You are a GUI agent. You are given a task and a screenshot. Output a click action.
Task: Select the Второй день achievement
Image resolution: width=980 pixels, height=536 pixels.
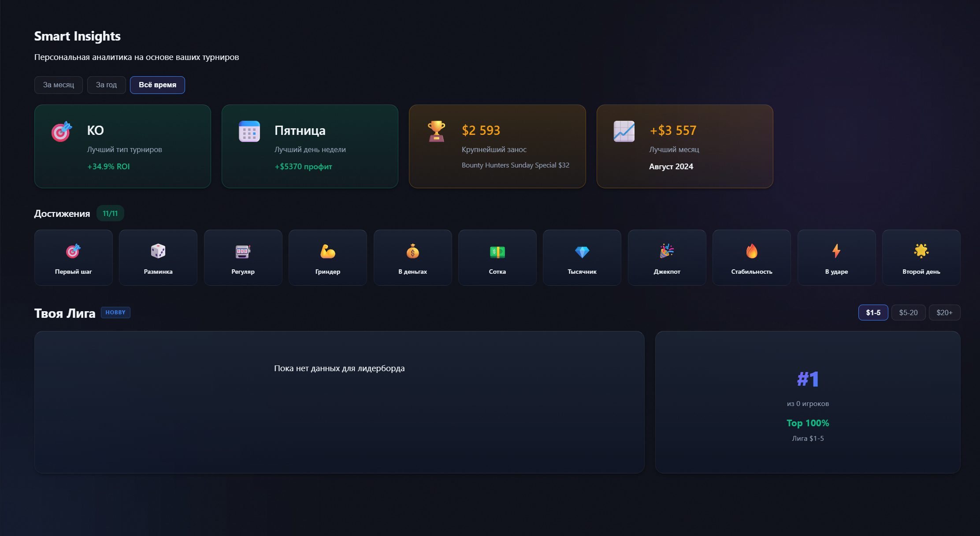coord(921,257)
